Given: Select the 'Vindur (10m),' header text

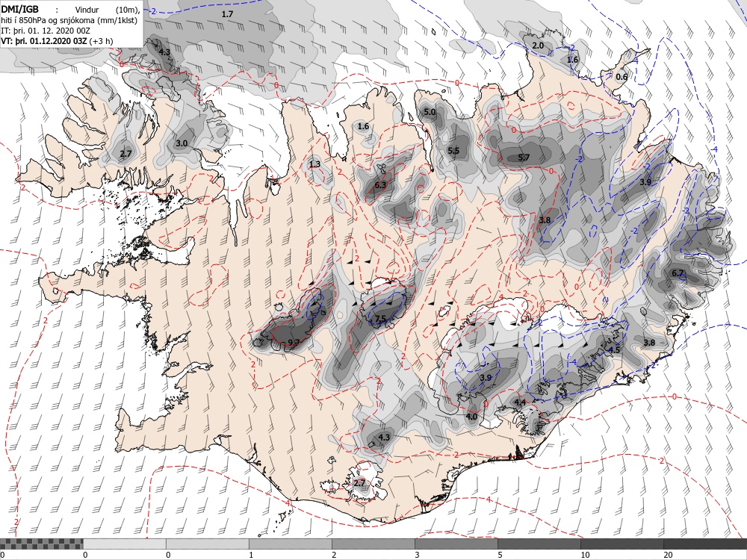Looking at the screenshot, I should point(108,10).
